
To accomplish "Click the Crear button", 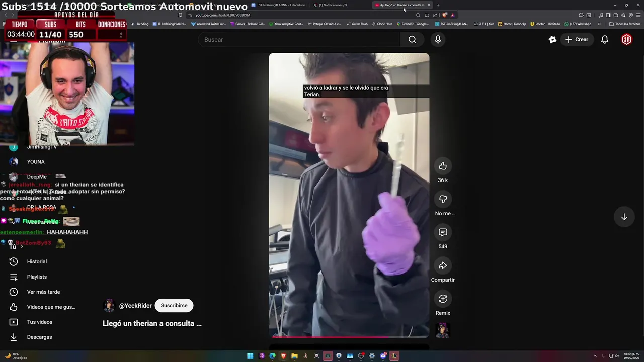I will (x=577, y=40).
